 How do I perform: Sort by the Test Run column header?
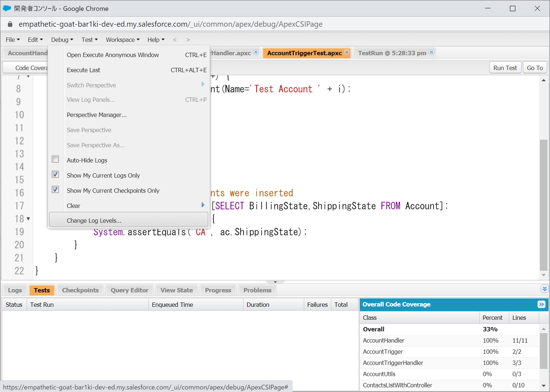pyautogui.click(x=88, y=305)
